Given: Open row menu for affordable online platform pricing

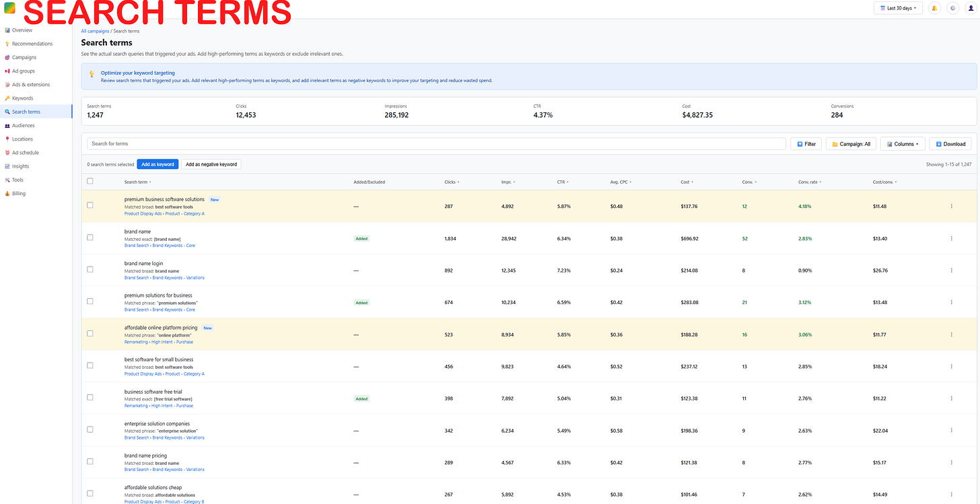Looking at the screenshot, I should click(x=951, y=334).
